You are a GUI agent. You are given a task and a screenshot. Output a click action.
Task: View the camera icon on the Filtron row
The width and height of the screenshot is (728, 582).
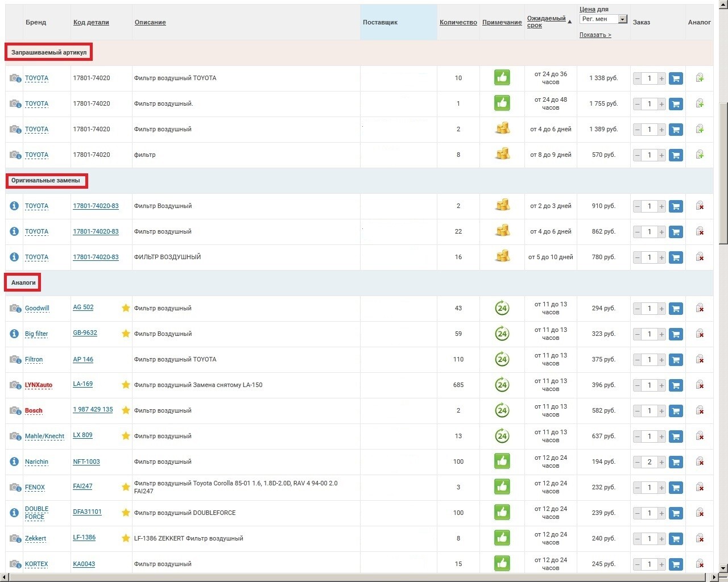click(x=15, y=359)
